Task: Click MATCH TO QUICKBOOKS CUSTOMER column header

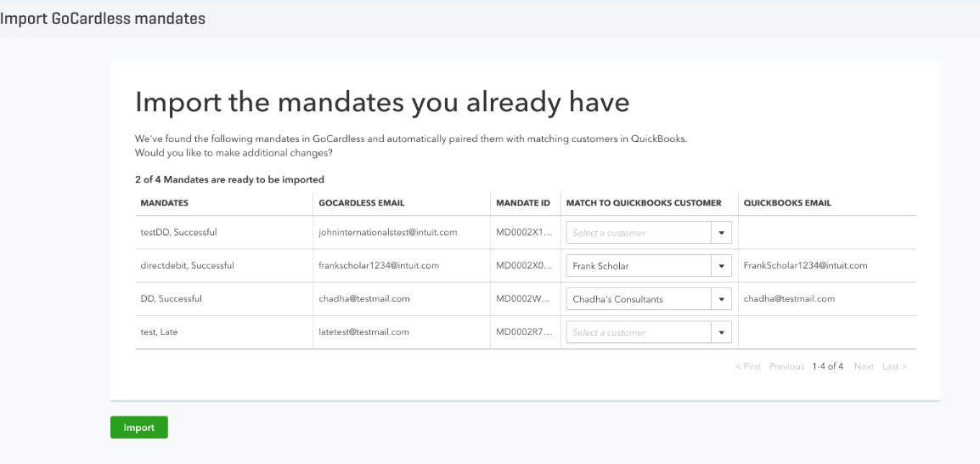Action: click(x=644, y=203)
